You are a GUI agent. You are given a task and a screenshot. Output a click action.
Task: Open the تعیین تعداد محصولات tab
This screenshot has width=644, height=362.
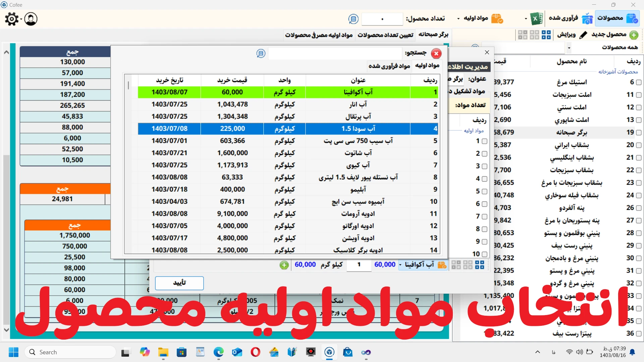385,35
